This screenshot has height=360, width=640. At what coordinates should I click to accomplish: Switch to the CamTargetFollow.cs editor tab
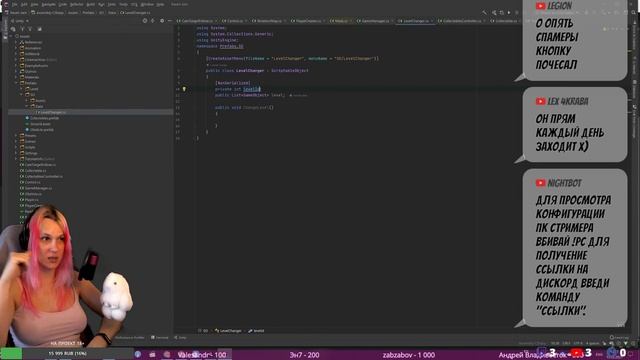(x=197, y=21)
